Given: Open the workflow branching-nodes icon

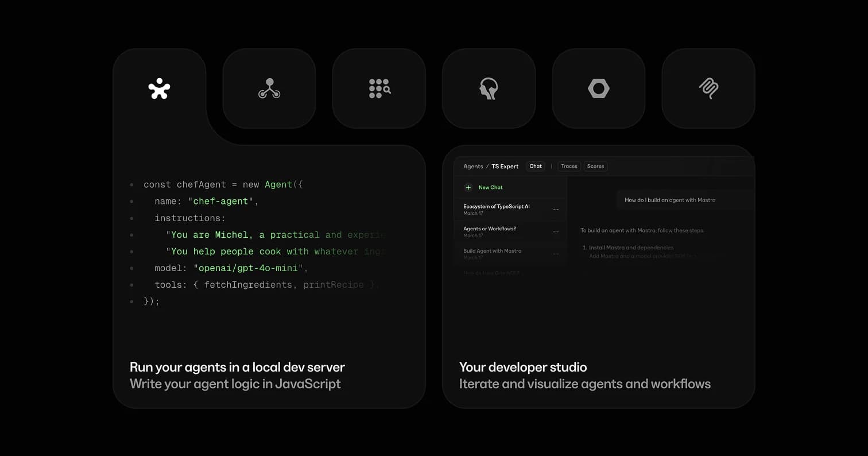Looking at the screenshot, I should tap(269, 88).
